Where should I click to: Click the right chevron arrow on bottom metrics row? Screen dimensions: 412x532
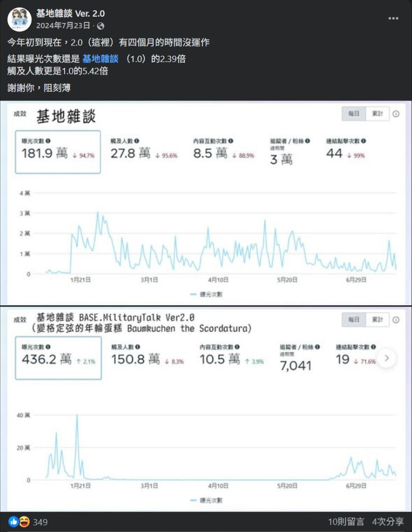pyautogui.click(x=386, y=358)
